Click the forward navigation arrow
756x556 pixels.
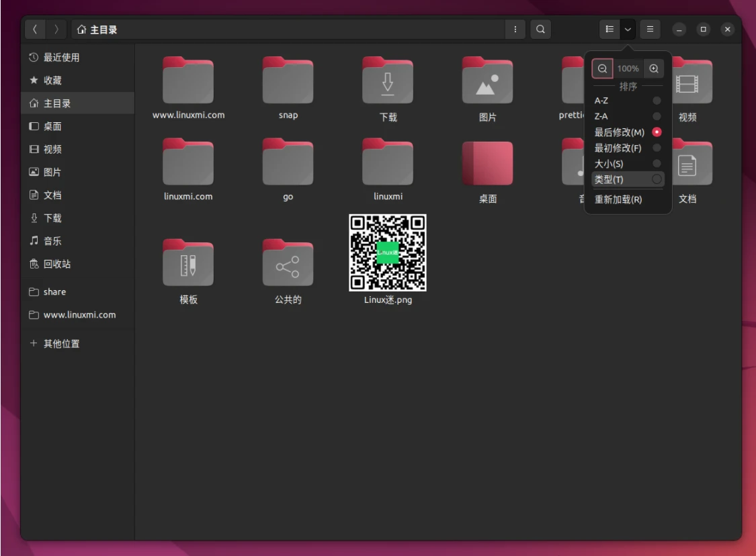[56, 29]
